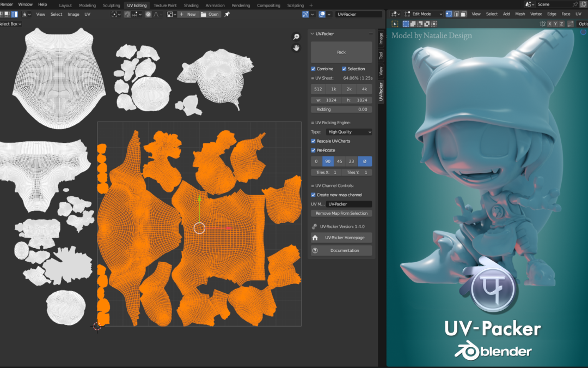Open the overlays dropdown arrow in UV header
The height and width of the screenshot is (368, 588).
tap(329, 14)
